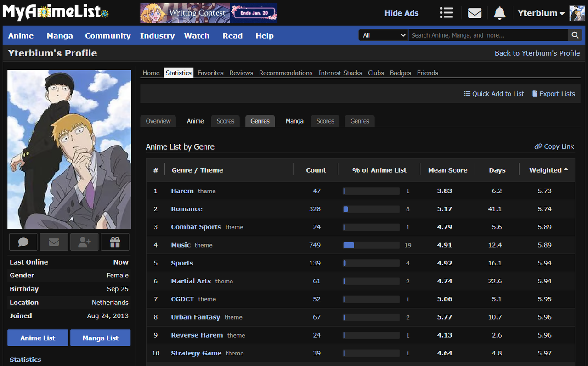Screen dimensions: 588x366
Task: Click Copy Link for genre table
Action: 554,146
